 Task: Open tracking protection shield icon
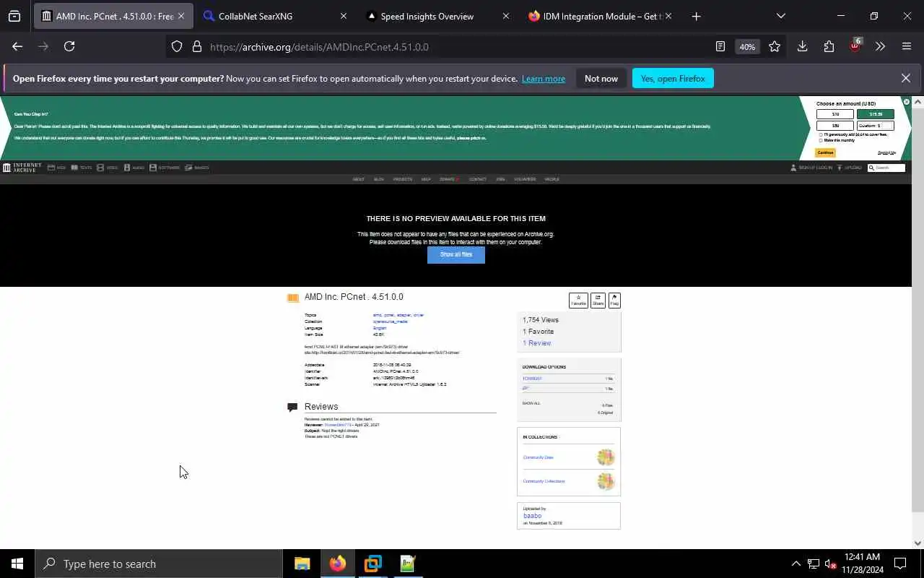pyautogui.click(x=177, y=47)
